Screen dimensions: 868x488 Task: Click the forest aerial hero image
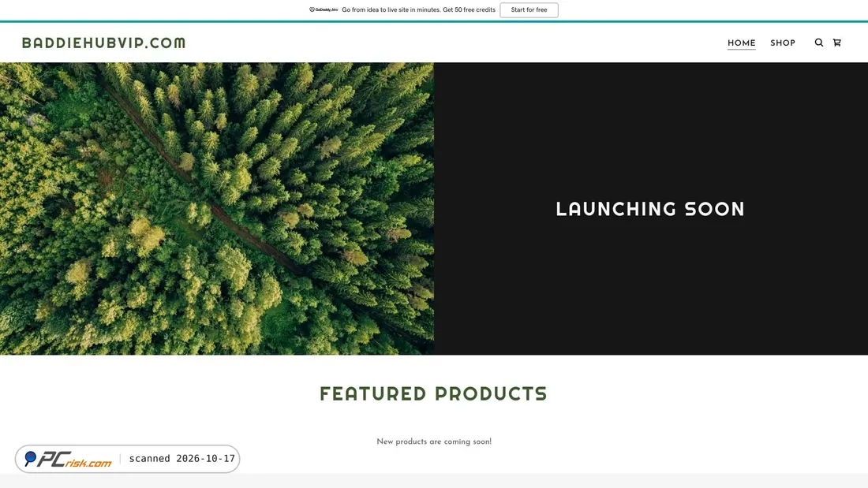[x=217, y=209]
